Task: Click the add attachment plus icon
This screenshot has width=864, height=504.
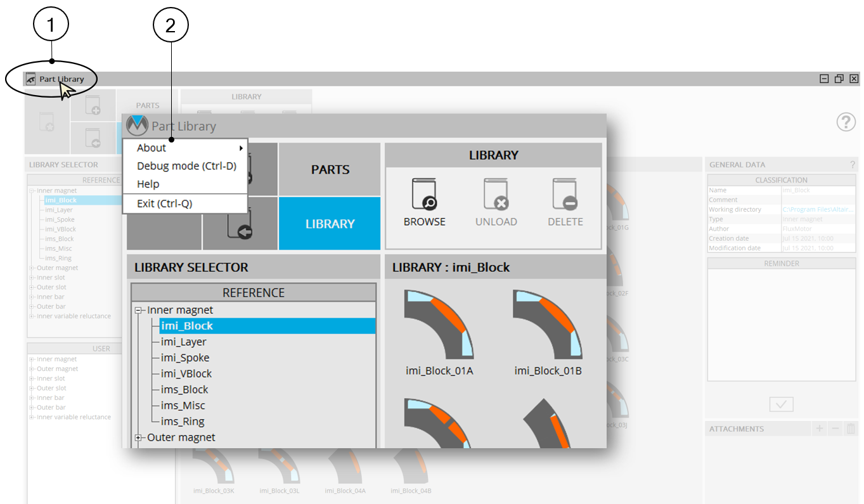Action: (820, 429)
